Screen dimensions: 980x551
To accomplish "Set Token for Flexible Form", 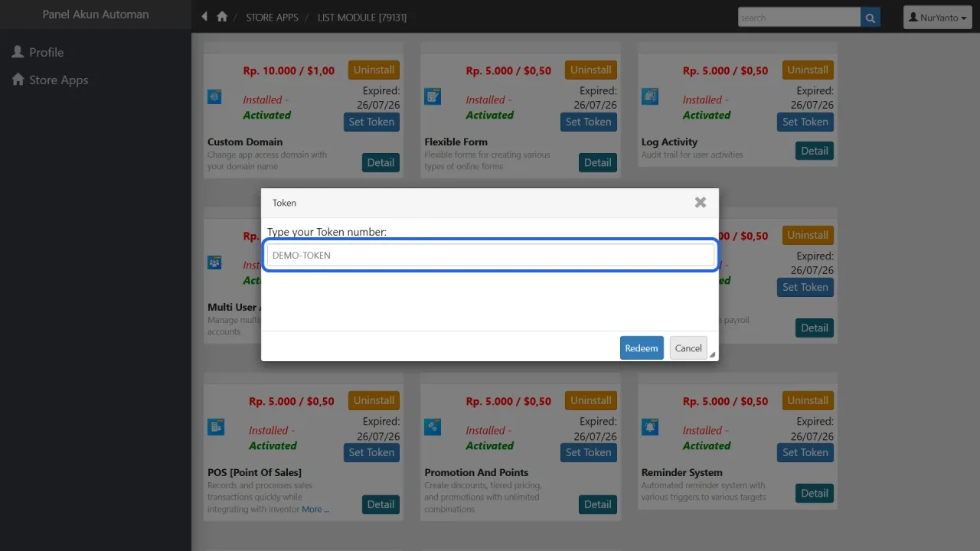I will [589, 122].
